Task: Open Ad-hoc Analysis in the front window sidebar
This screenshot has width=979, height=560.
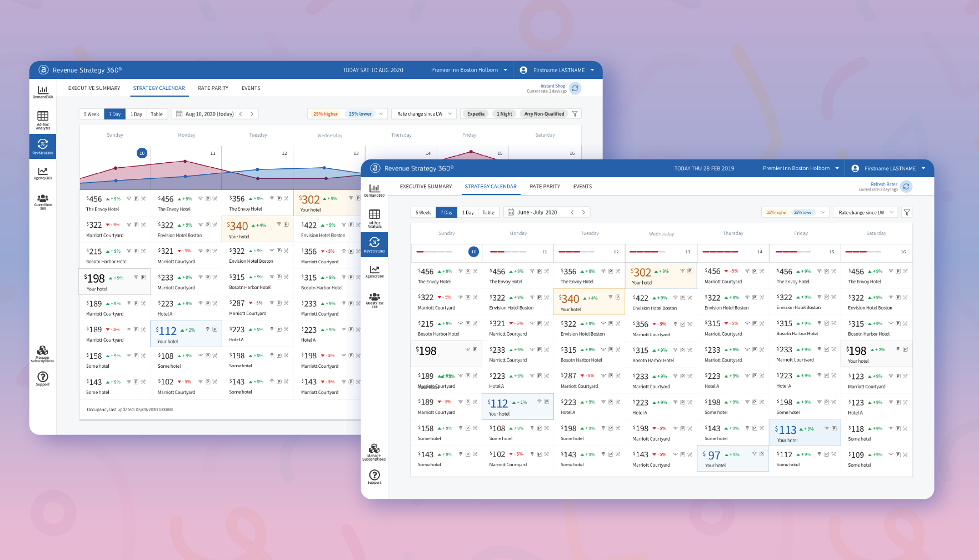Action: [x=374, y=218]
